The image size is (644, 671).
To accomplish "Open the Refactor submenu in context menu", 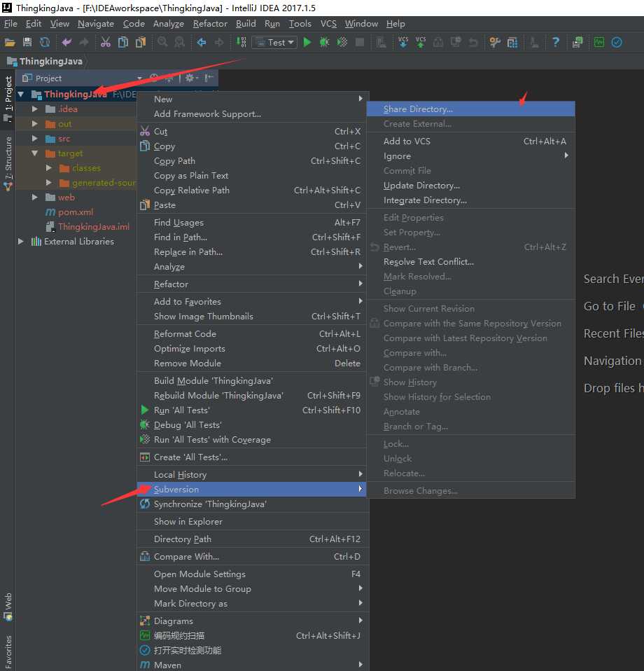I will click(x=252, y=284).
